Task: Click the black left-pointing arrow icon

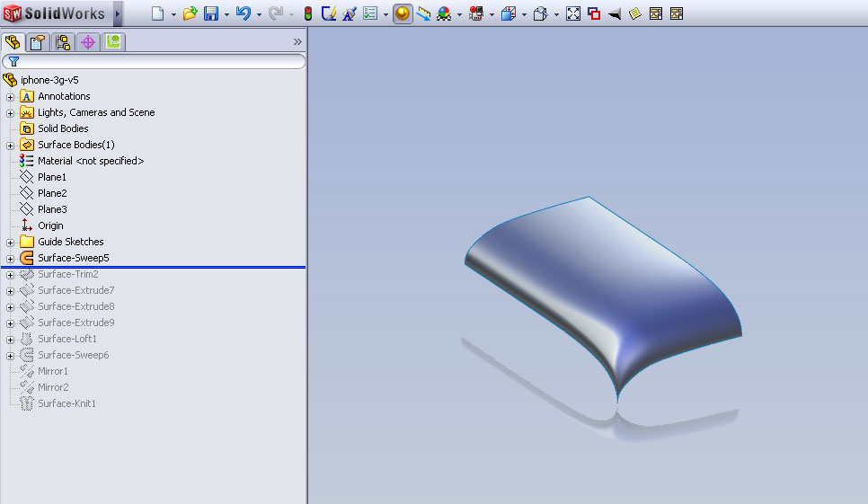Action: coord(615,13)
